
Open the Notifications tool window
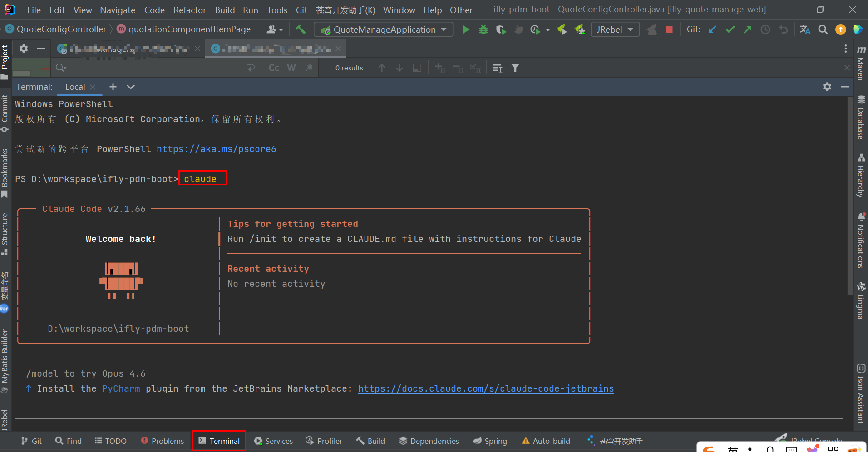pyautogui.click(x=861, y=241)
